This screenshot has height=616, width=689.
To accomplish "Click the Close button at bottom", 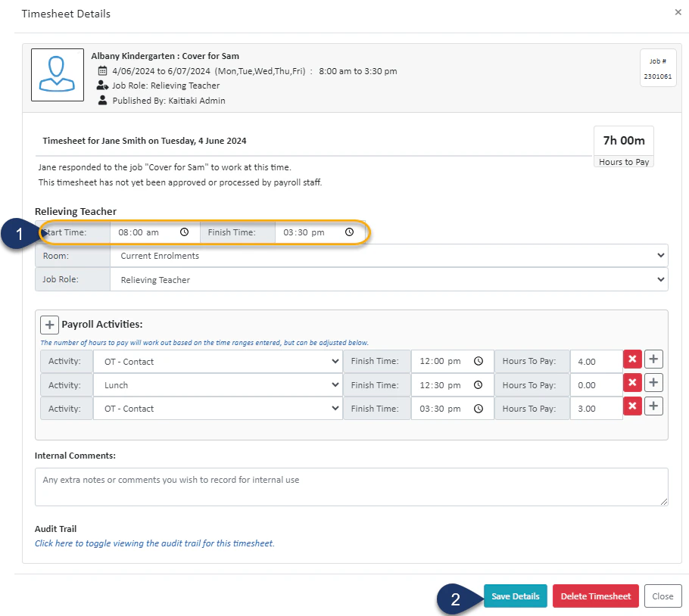I will coord(663,596).
